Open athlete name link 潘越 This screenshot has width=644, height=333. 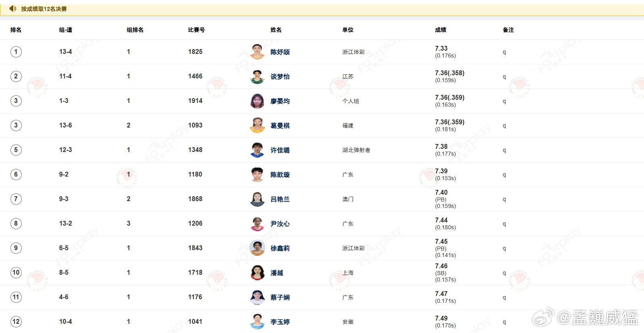(277, 273)
